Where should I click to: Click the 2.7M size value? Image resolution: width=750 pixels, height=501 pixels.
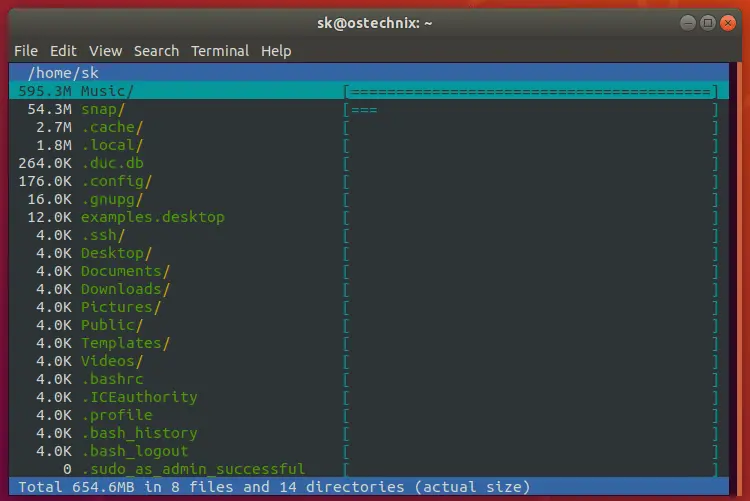(x=54, y=127)
